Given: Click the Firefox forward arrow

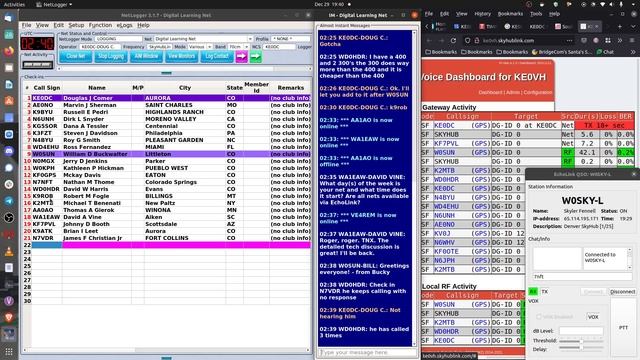Looking at the screenshot, I should coord(441,40).
